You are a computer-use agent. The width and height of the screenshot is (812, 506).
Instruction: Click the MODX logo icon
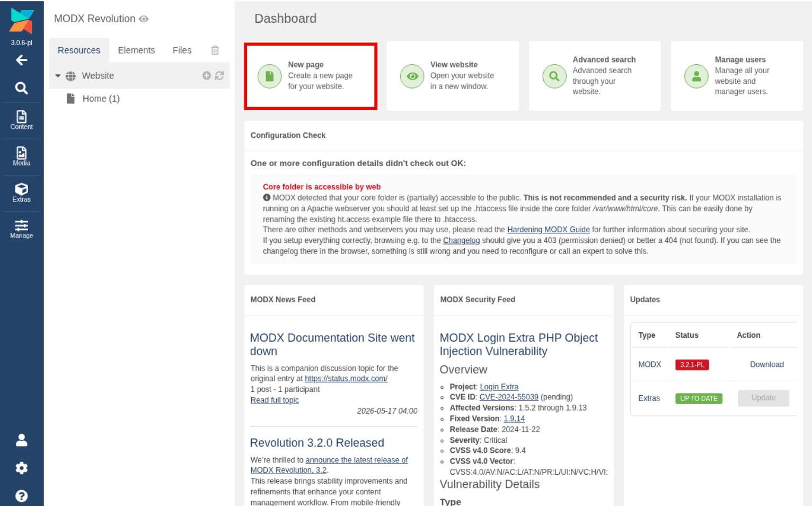22,22
